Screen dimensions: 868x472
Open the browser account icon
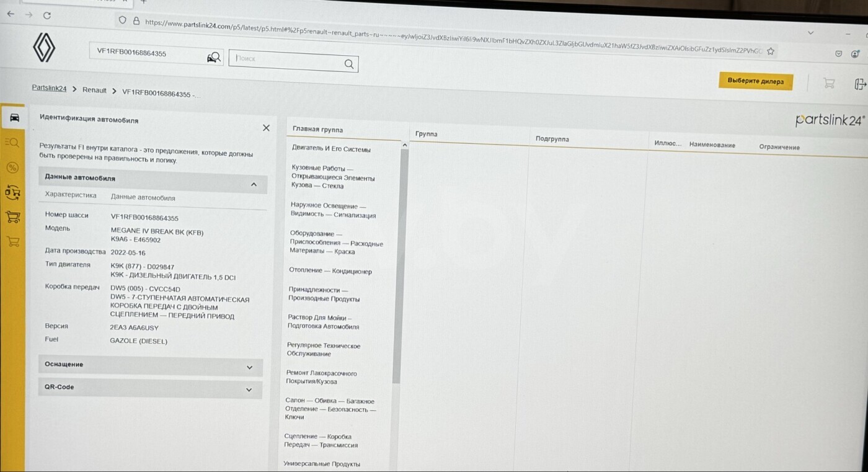coord(856,55)
